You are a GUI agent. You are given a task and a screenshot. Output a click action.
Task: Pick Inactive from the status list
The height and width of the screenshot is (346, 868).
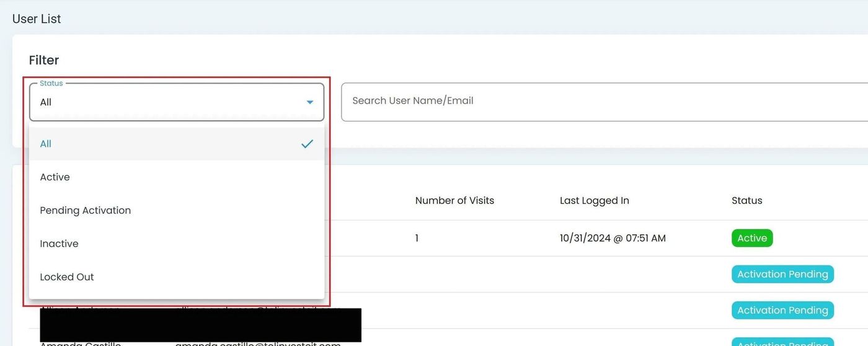[60, 244]
